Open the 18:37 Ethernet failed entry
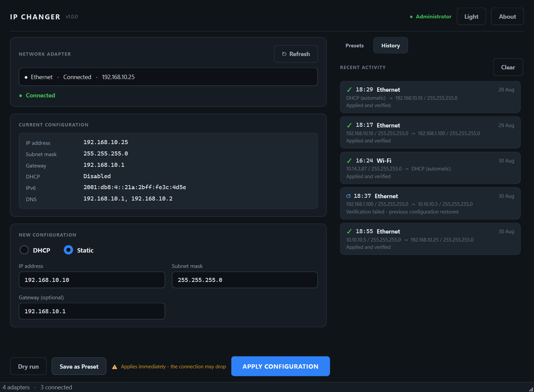This screenshot has height=392, width=534. [x=430, y=203]
